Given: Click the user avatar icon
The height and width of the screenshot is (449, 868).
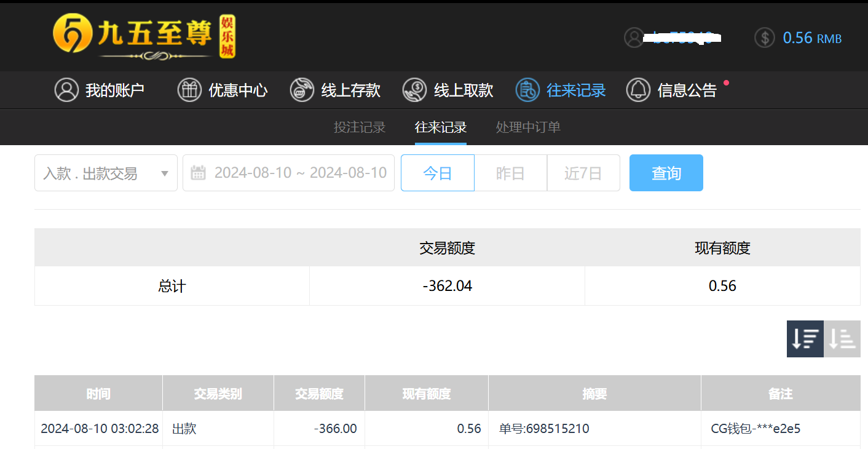Looking at the screenshot, I should point(634,38).
